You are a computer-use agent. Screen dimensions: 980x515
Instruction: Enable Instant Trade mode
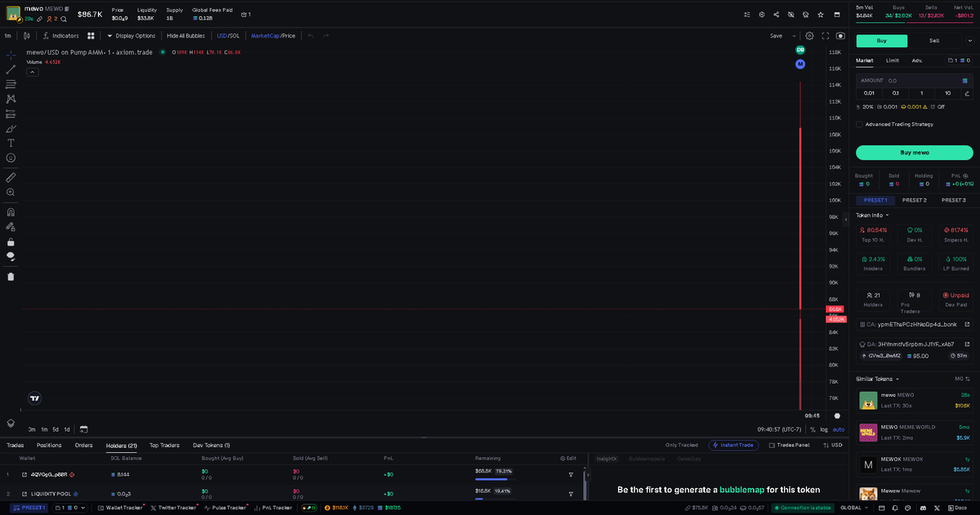point(733,445)
